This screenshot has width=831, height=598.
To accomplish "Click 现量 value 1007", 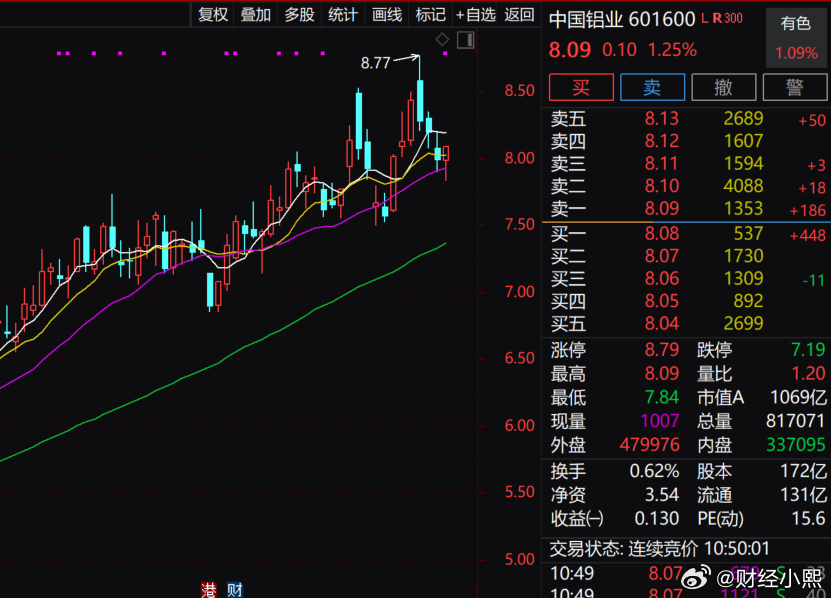I will pos(659,421).
